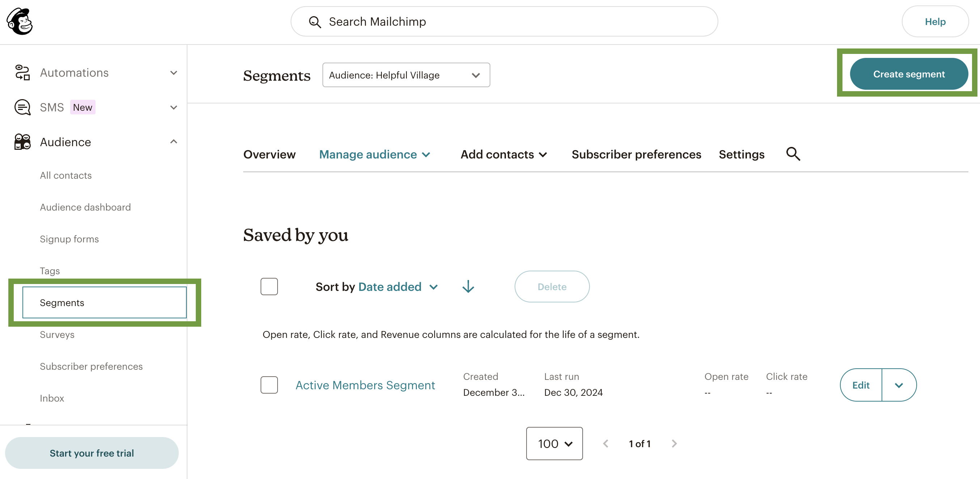Open the Audience: Helpful Village dropdown

[406, 75]
